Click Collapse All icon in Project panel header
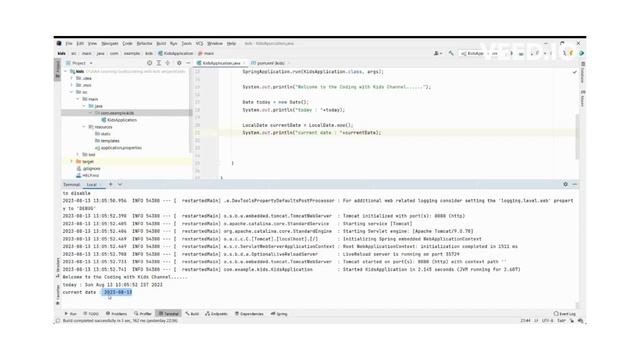 (x=168, y=63)
